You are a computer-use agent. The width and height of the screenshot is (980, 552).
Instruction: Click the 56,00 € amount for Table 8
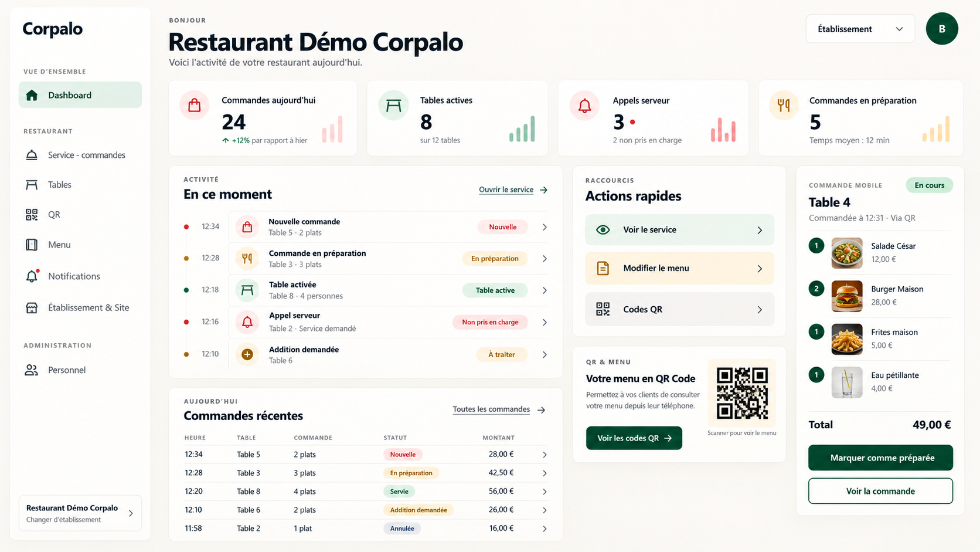point(501,491)
